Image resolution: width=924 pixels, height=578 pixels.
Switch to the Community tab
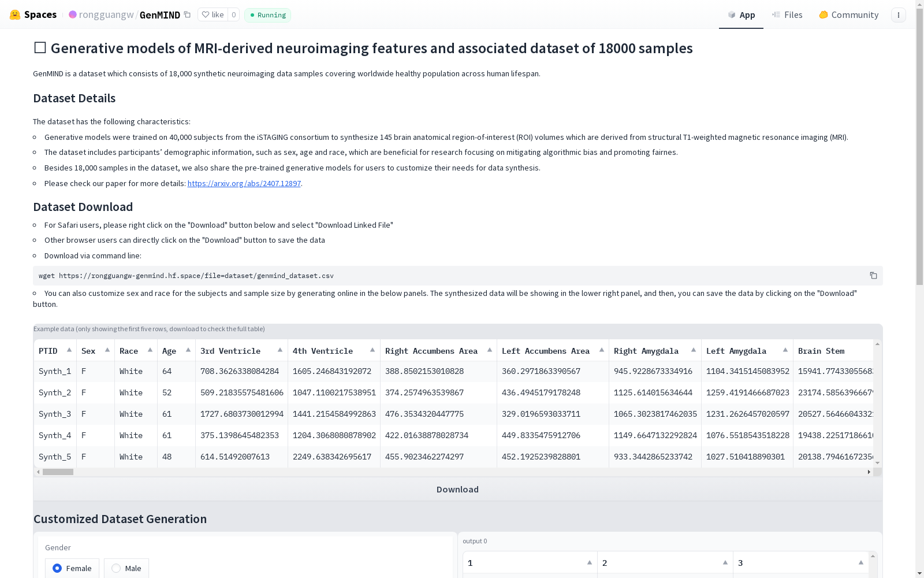click(x=848, y=15)
